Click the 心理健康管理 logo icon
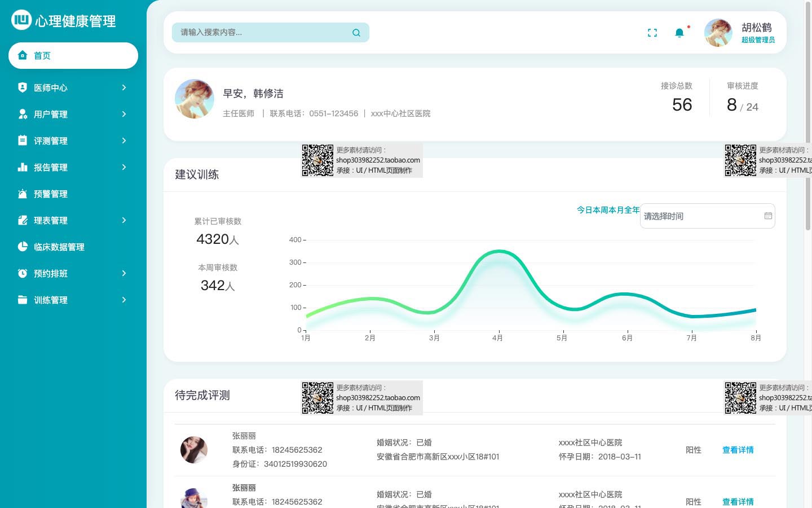This screenshot has height=508, width=812. pyautogui.click(x=21, y=20)
